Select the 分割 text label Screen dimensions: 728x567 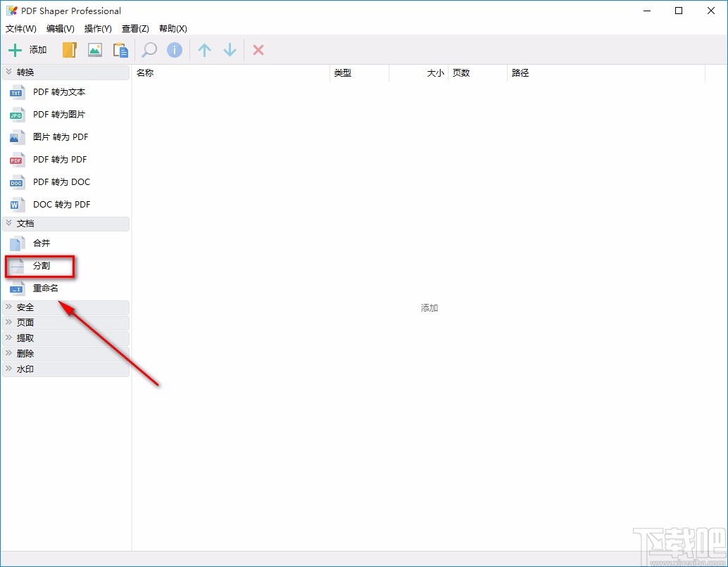click(x=42, y=266)
